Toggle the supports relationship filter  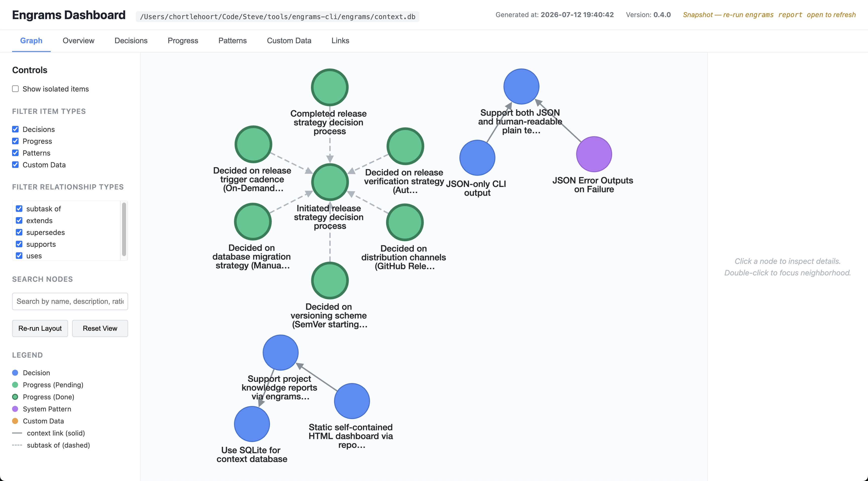19,244
